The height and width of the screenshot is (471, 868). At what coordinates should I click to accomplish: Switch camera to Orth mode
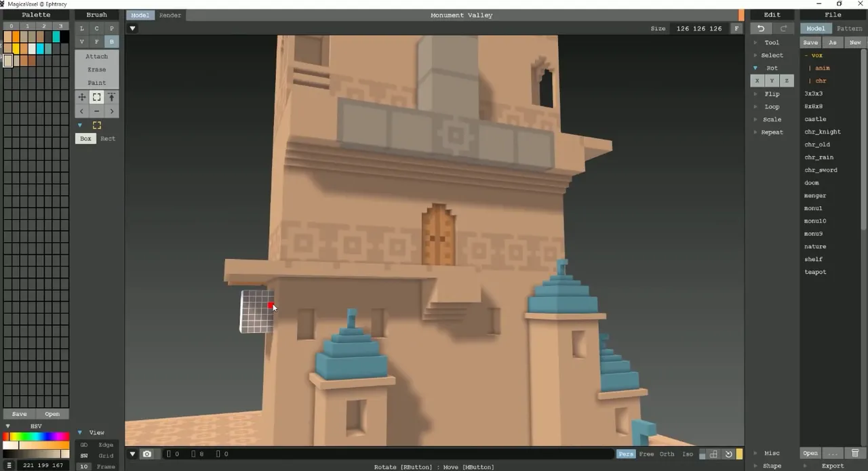click(x=667, y=454)
